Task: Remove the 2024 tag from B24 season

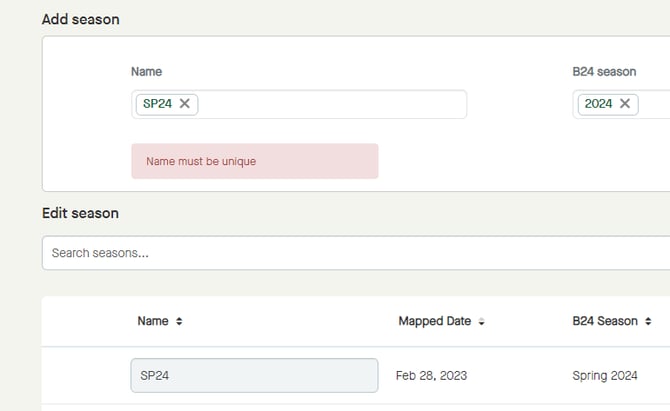Action: (625, 104)
